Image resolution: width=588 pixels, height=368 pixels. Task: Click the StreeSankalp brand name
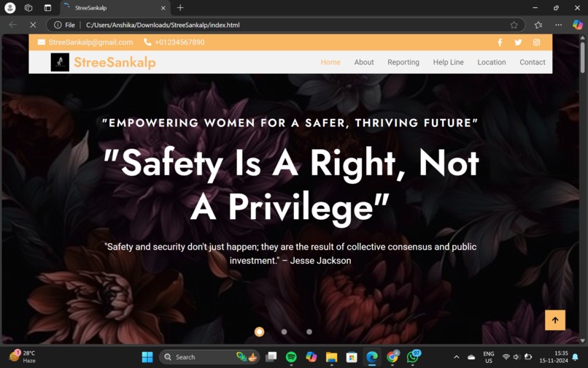[115, 62]
